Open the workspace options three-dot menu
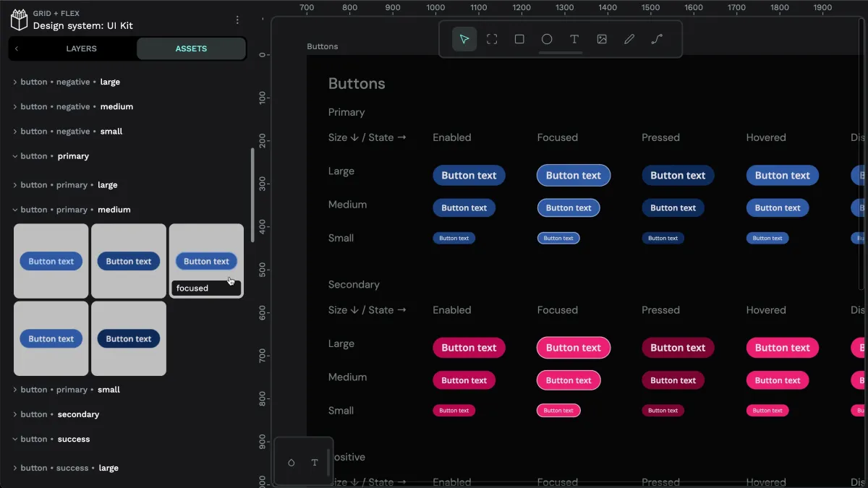This screenshot has width=868, height=488. [x=237, y=20]
